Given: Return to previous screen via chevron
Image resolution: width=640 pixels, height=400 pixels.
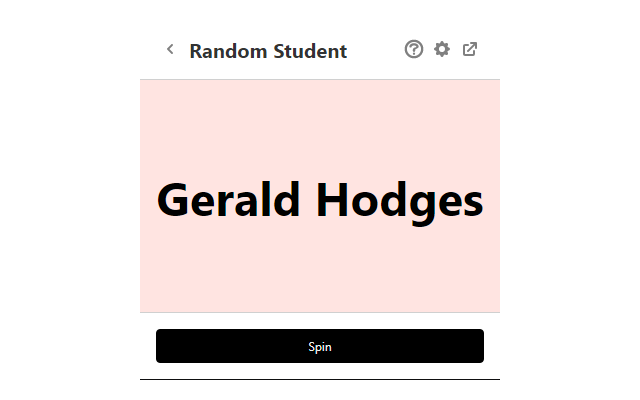Looking at the screenshot, I should tap(170, 49).
